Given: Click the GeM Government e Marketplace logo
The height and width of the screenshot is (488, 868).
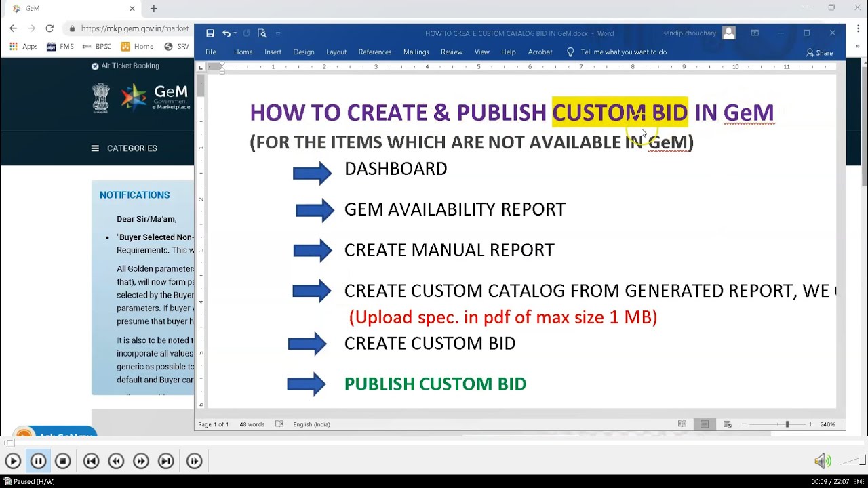Looking at the screenshot, I should point(155,98).
